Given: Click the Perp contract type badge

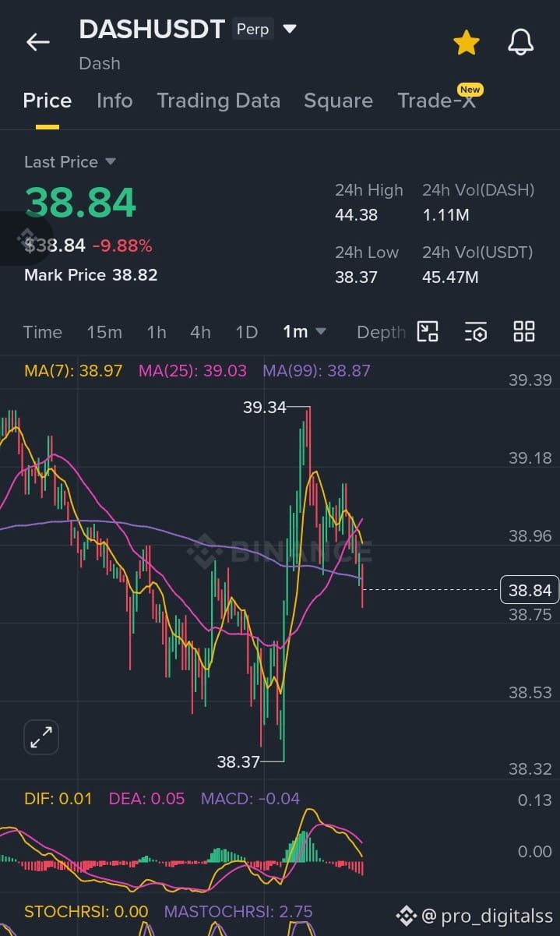Looking at the screenshot, I should click(x=252, y=30).
